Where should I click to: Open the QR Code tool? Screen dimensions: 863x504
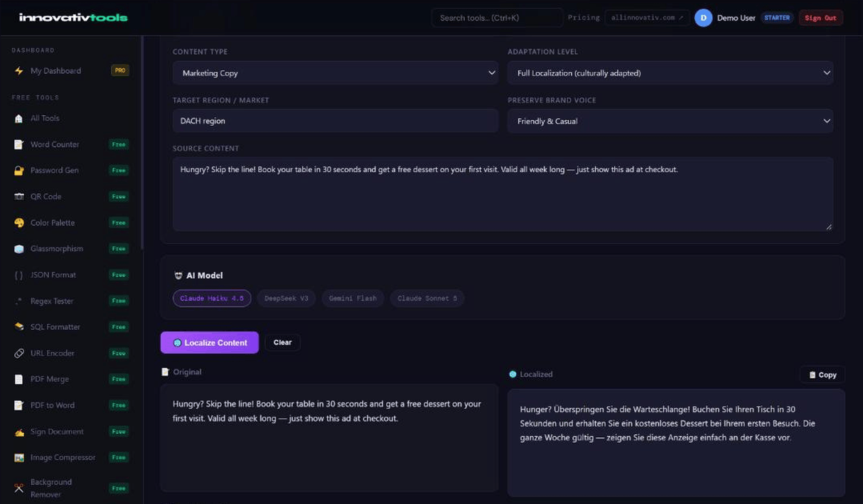[71, 197]
